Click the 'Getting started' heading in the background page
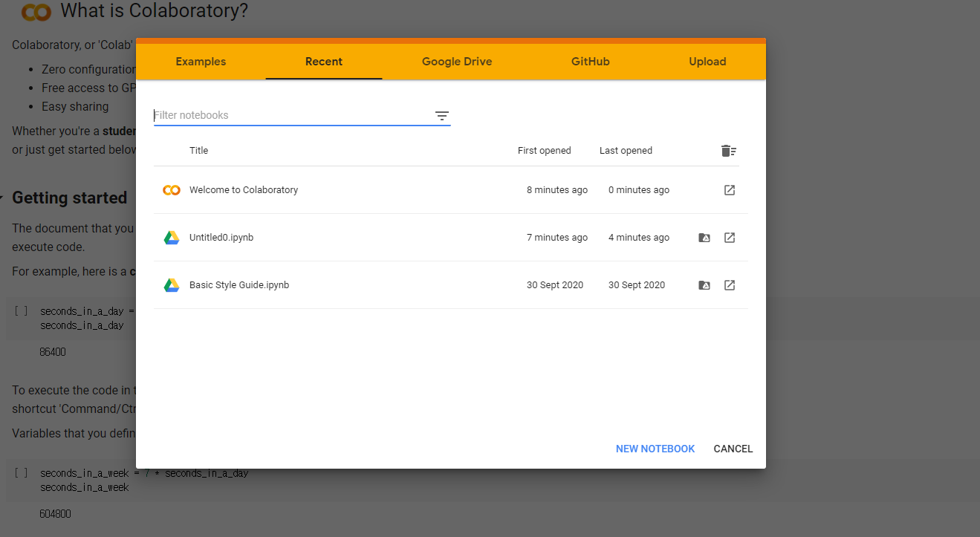The image size is (980, 537). [70, 198]
